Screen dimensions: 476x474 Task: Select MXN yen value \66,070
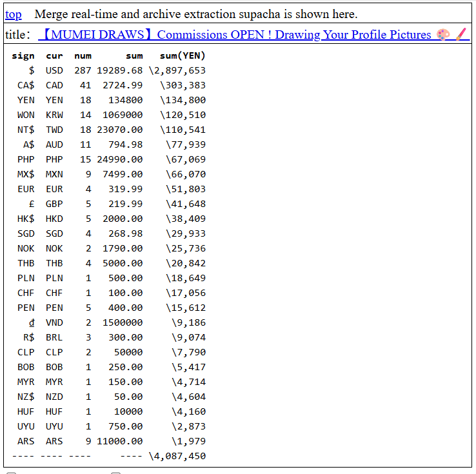pyautogui.click(x=186, y=174)
